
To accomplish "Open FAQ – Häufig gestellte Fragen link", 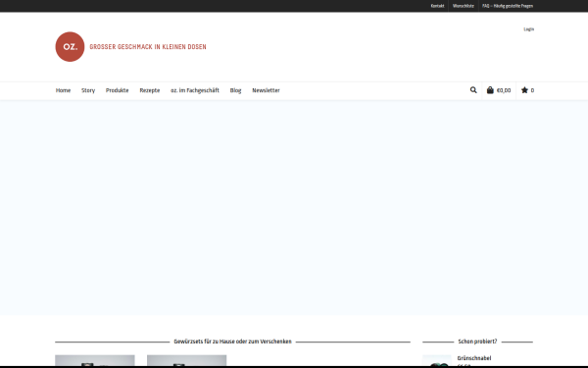I will [508, 6].
